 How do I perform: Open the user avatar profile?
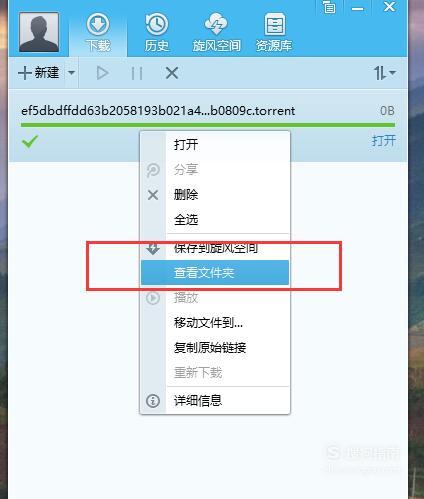(x=39, y=32)
